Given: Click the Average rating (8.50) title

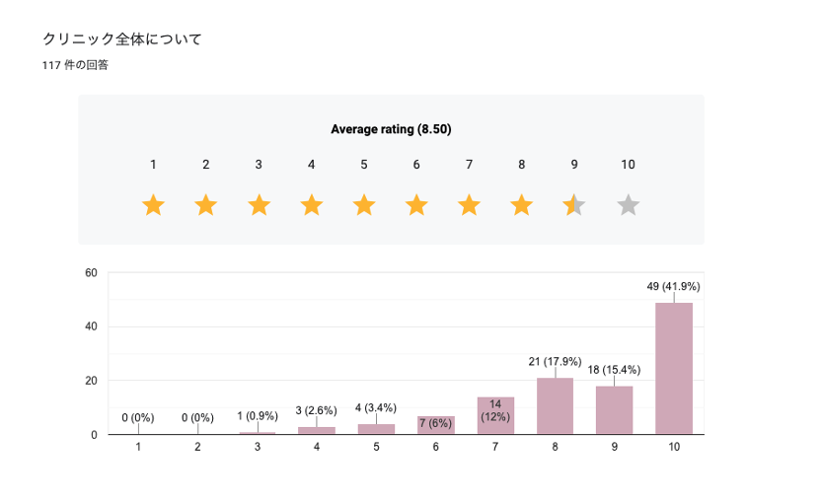Looking at the screenshot, I should [x=391, y=129].
